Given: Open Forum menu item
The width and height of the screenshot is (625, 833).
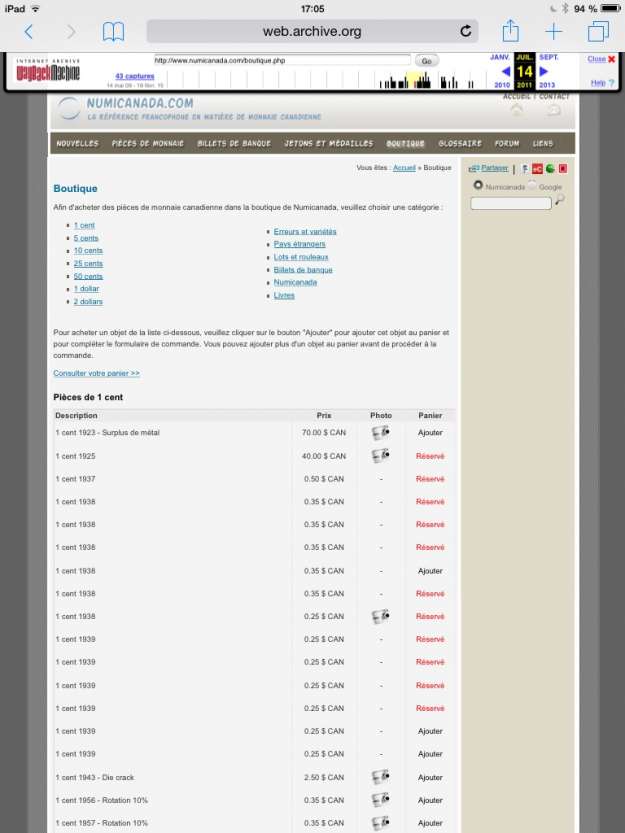Looking at the screenshot, I should click(507, 143).
